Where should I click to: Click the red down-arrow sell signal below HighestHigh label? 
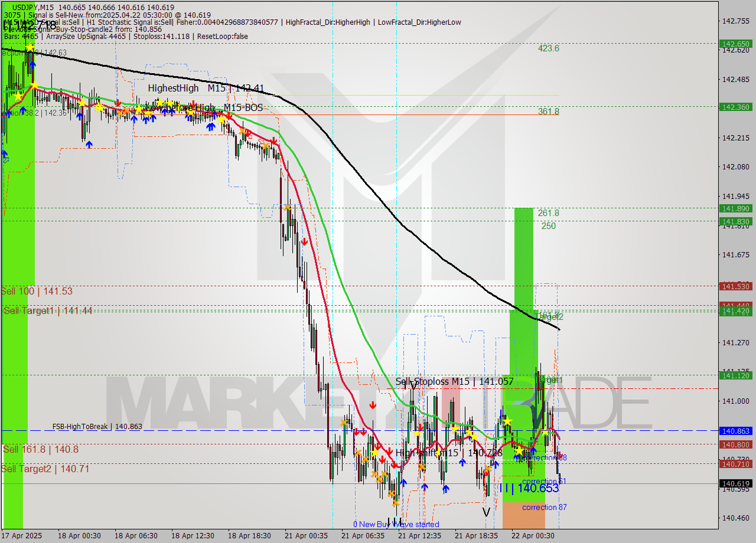tap(193, 104)
